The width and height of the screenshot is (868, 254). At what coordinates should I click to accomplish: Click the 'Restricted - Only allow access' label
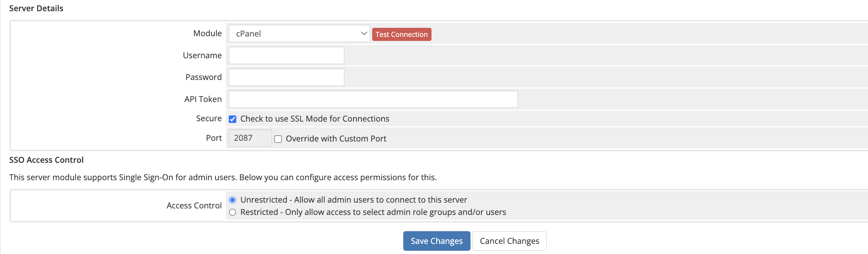373,212
